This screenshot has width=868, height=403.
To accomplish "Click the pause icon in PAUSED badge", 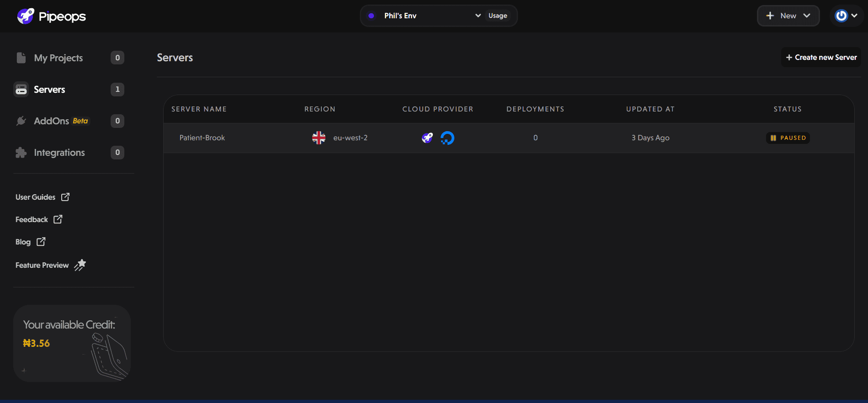I will (x=773, y=138).
